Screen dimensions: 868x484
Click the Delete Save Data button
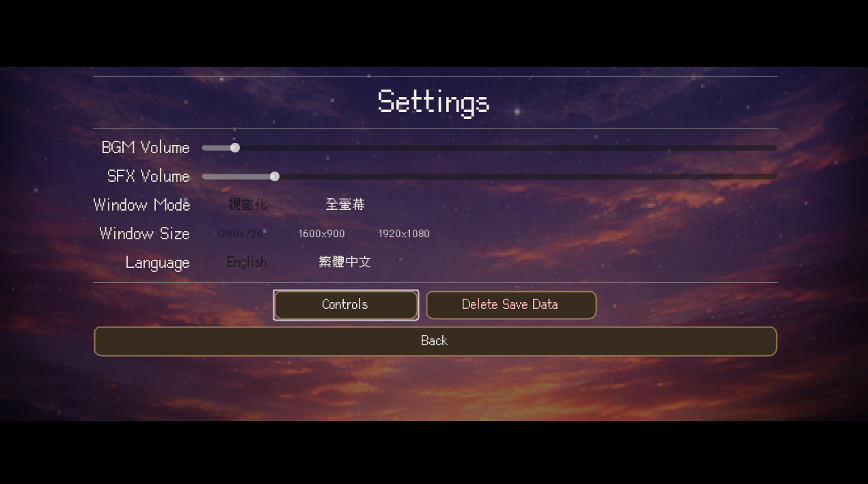point(511,305)
